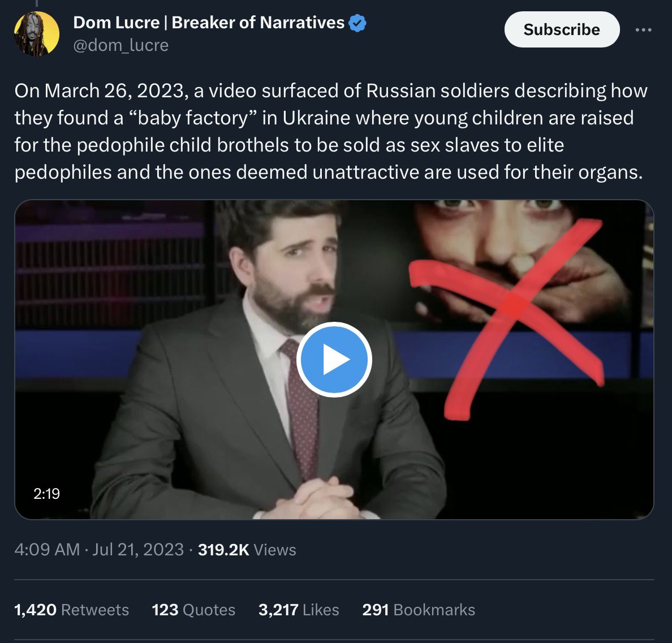
Task: Click the display name Dom Lucre
Action: pyautogui.click(x=208, y=23)
